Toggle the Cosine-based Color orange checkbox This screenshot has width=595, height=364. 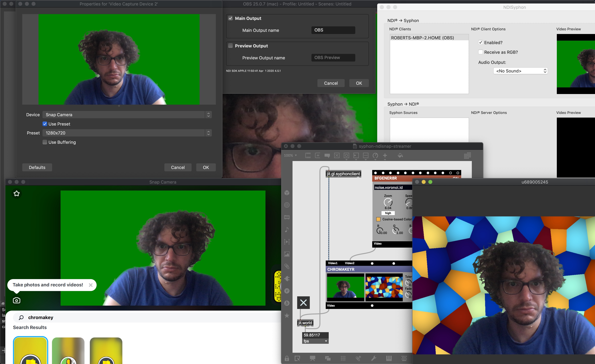click(x=378, y=219)
